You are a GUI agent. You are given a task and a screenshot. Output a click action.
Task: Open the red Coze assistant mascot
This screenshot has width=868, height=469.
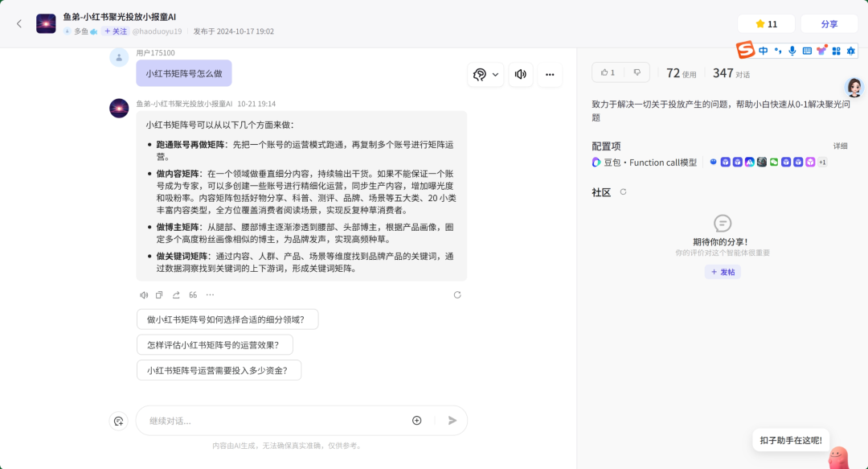tap(838, 458)
